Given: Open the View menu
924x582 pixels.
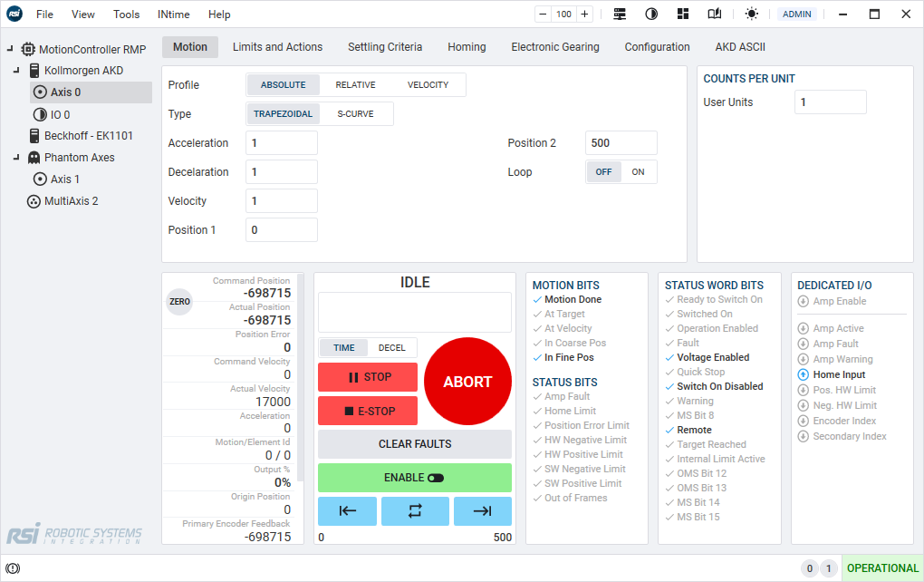Looking at the screenshot, I should point(83,15).
